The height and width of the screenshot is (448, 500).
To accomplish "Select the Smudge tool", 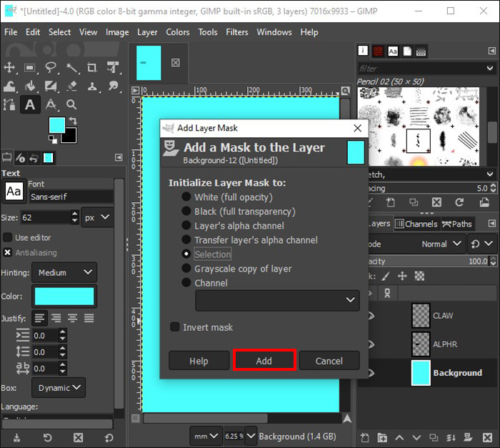I will [113, 86].
